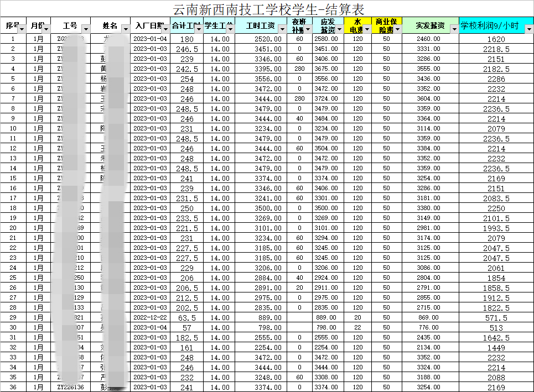Select the hours cell showing 212.5
Image resolution: width=534 pixels, height=392 pixels.
coord(186,297)
